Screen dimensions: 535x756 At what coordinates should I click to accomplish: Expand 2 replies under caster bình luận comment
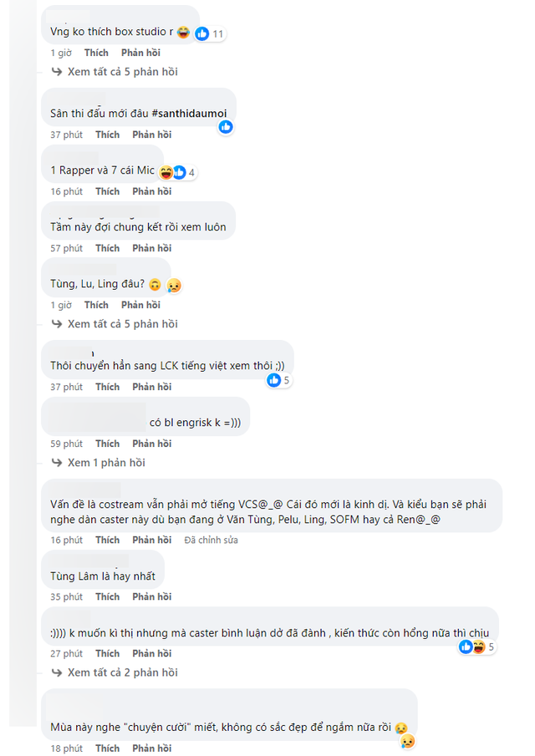122,672
